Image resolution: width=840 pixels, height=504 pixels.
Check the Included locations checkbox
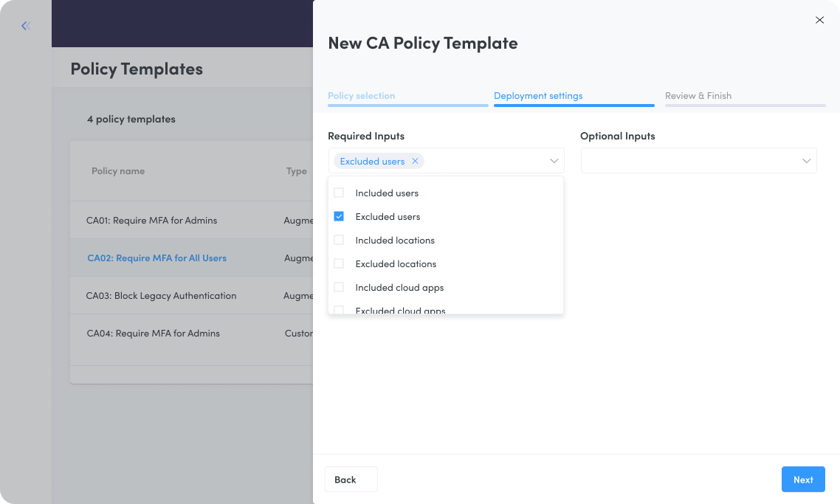click(x=339, y=240)
